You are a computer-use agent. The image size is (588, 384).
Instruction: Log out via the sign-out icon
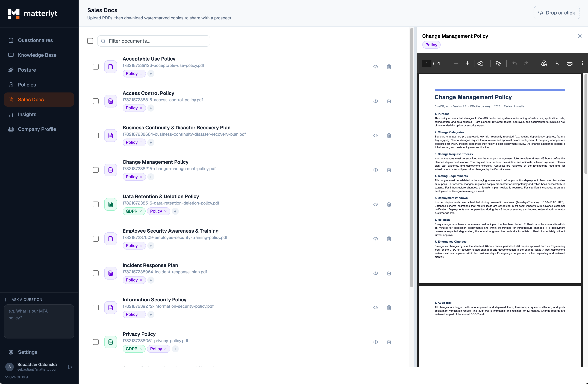pos(70,367)
